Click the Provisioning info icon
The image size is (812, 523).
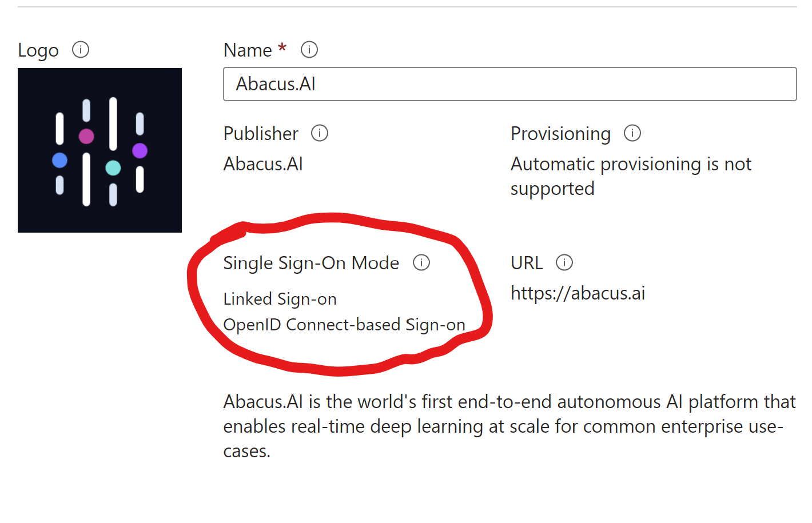point(632,133)
